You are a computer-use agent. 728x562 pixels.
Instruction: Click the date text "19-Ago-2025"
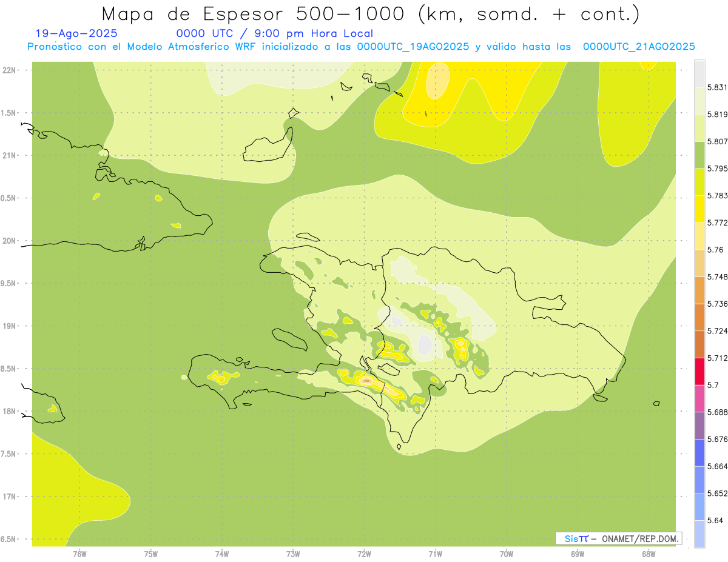(76, 34)
